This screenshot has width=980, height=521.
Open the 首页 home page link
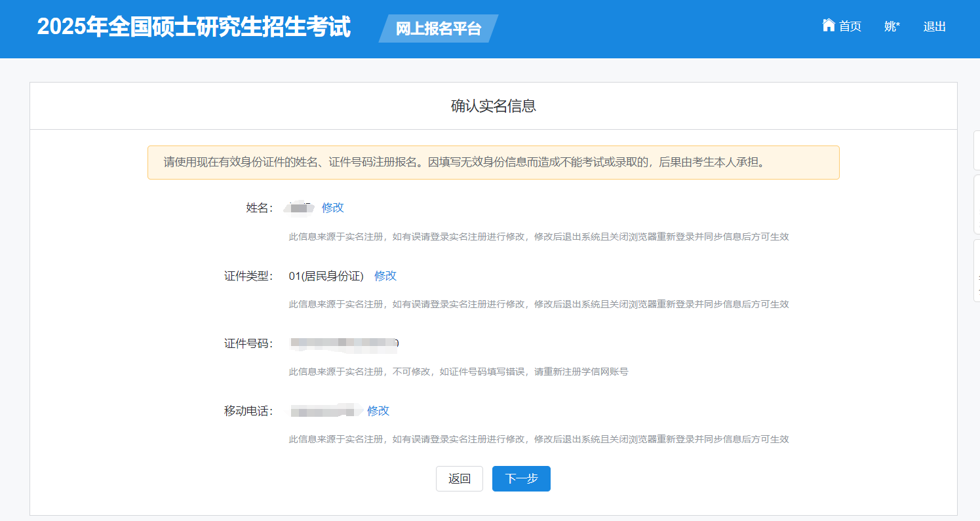point(850,26)
